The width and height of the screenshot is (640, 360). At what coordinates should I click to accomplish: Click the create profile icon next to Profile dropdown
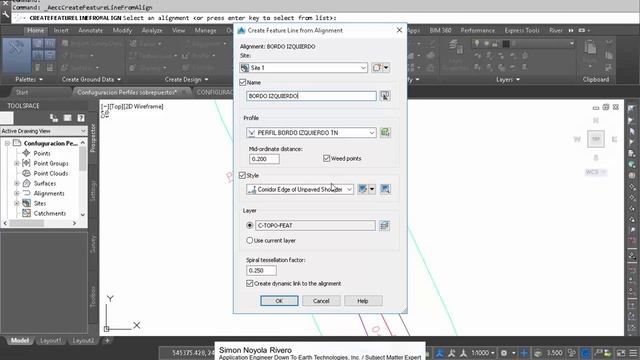pyautogui.click(x=385, y=132)
